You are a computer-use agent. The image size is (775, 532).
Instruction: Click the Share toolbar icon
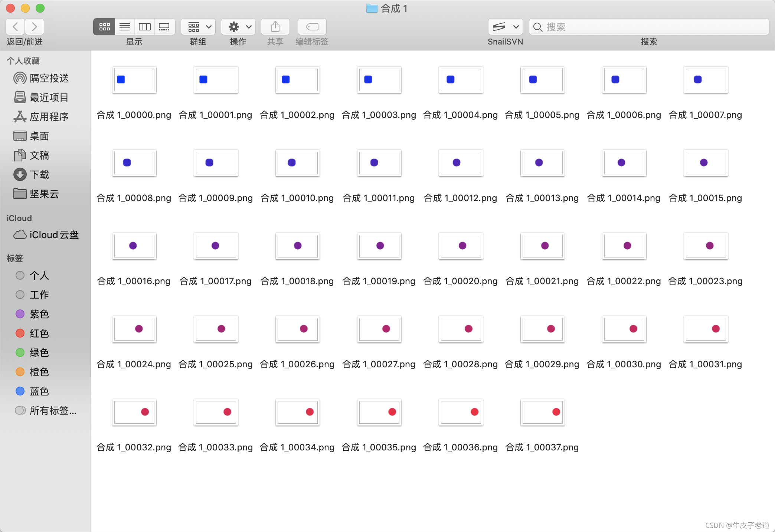pos(275,27)
